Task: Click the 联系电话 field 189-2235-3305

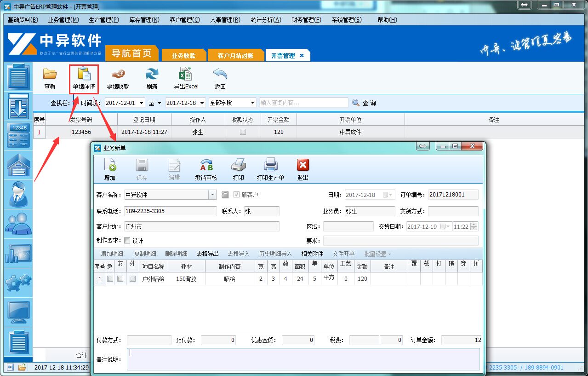Action: 171,211
